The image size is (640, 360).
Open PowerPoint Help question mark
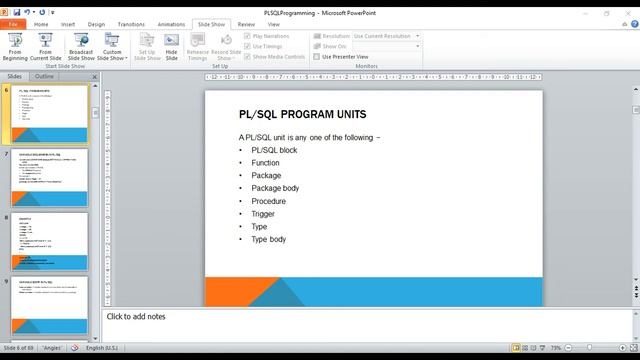click(635, 24)
